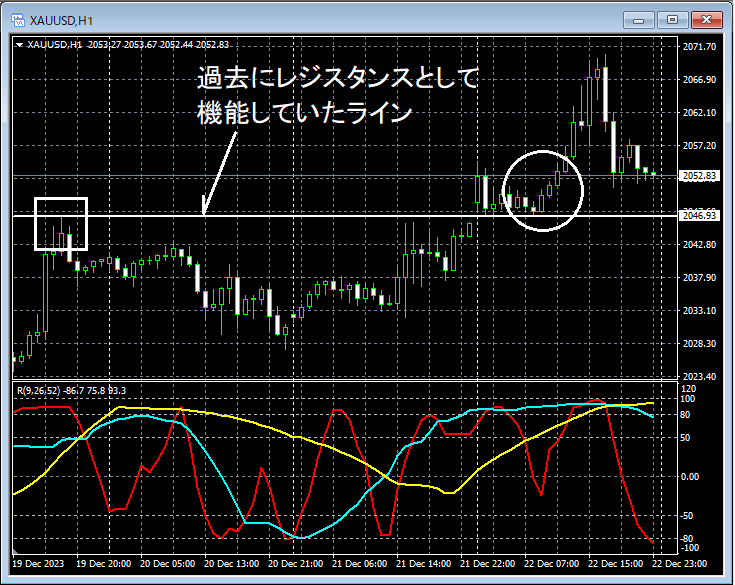Click the 20 Dec 21:00 time label
Viewport: 735px width, 585px height.
tap(295, 563)
